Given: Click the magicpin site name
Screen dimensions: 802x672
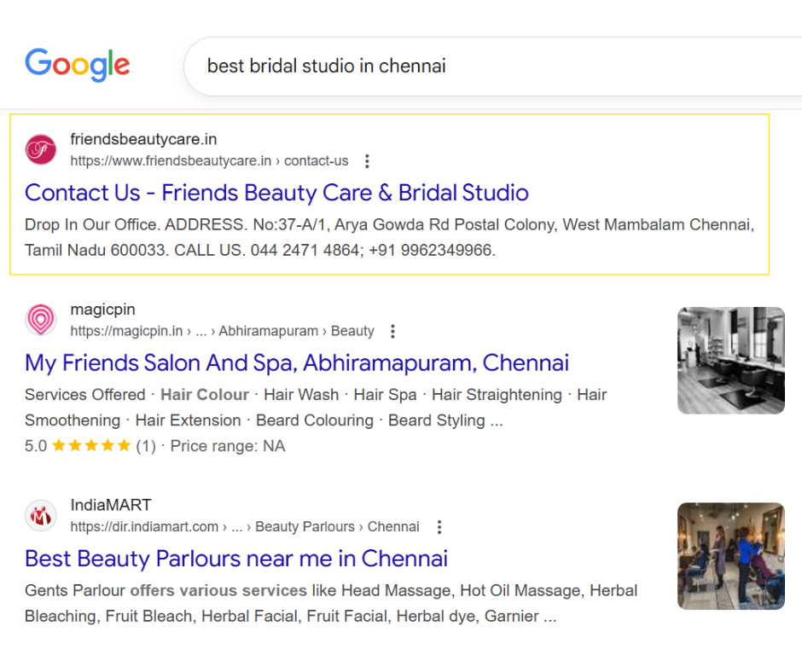Looking at the screenshot, I should pos(102,310).
